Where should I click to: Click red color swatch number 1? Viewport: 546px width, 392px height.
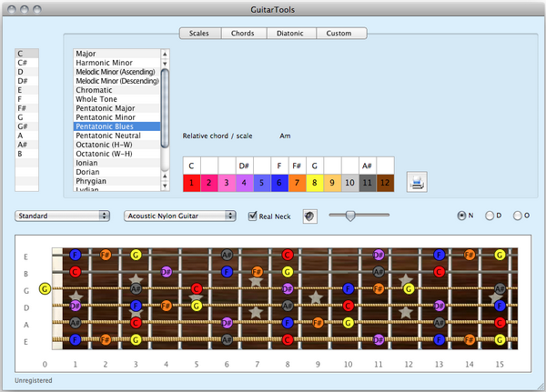click(x=191, y=183)
